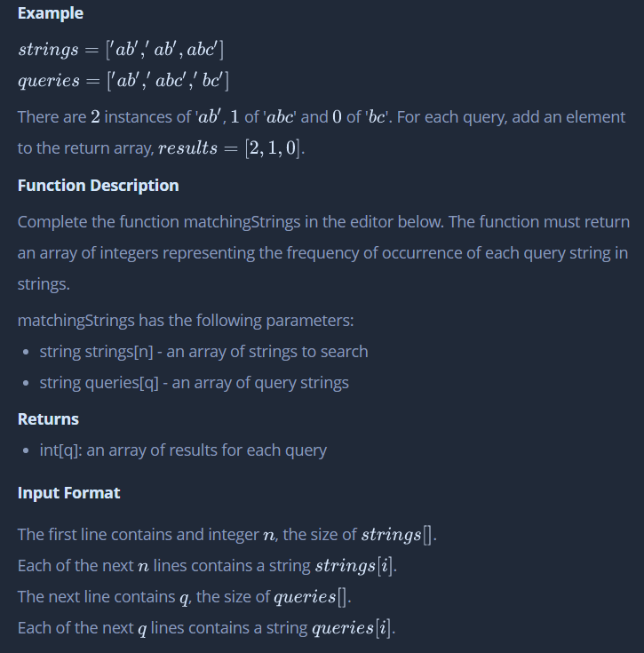This screenshot has height=653, width=644.
Task: Click the 'The first line contains' sentence
Action: (227, 535)
